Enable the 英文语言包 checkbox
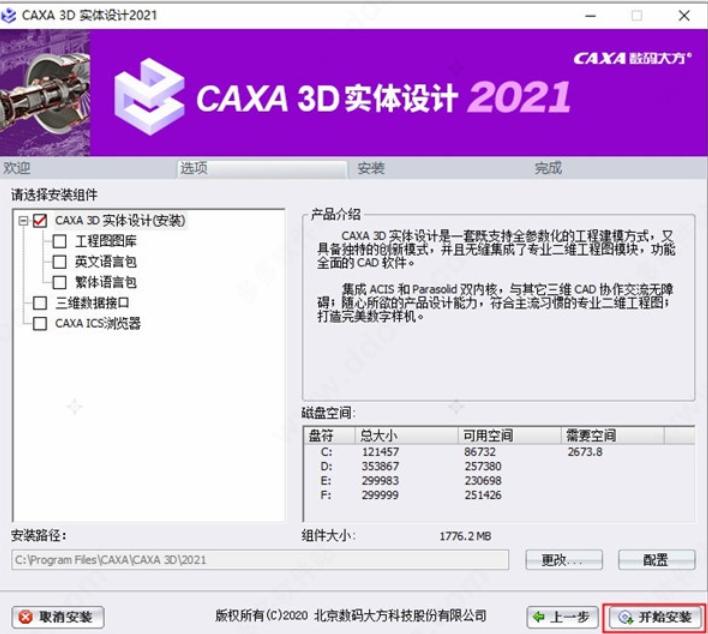The width and height of the screenshot is (708, 634). click(x=60, y=262)
